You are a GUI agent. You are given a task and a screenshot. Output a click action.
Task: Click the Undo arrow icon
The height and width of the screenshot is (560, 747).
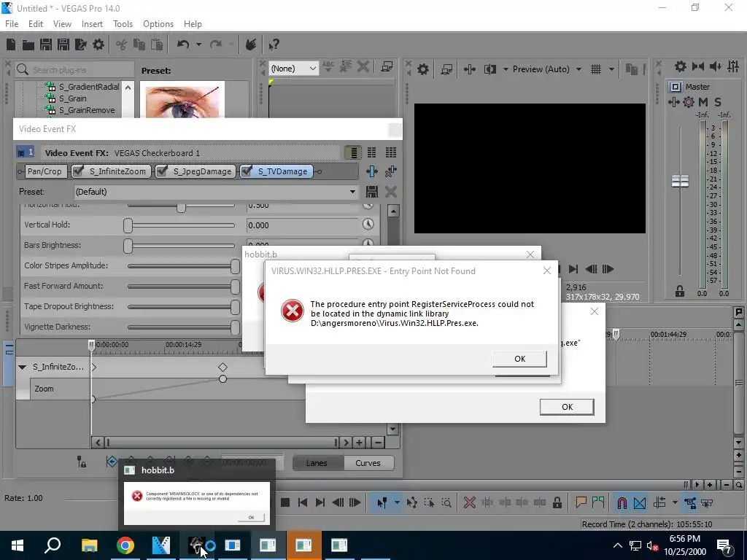coord(183,44)
